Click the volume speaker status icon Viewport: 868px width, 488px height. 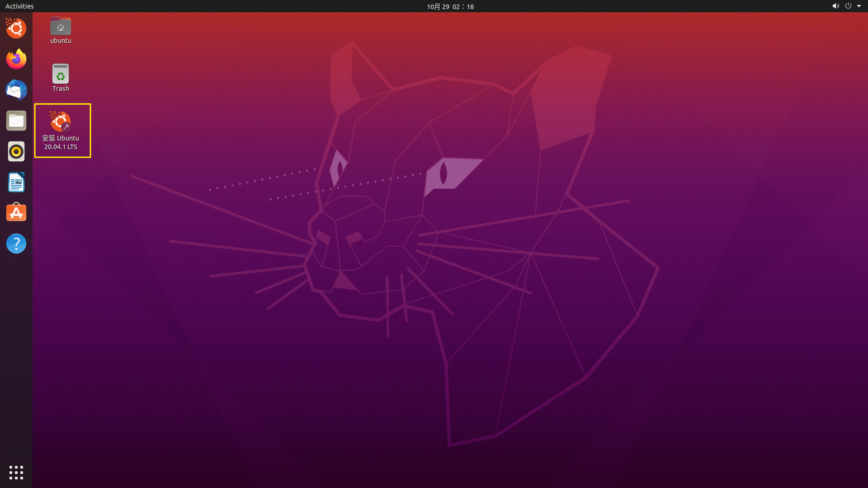coord(835,6)
